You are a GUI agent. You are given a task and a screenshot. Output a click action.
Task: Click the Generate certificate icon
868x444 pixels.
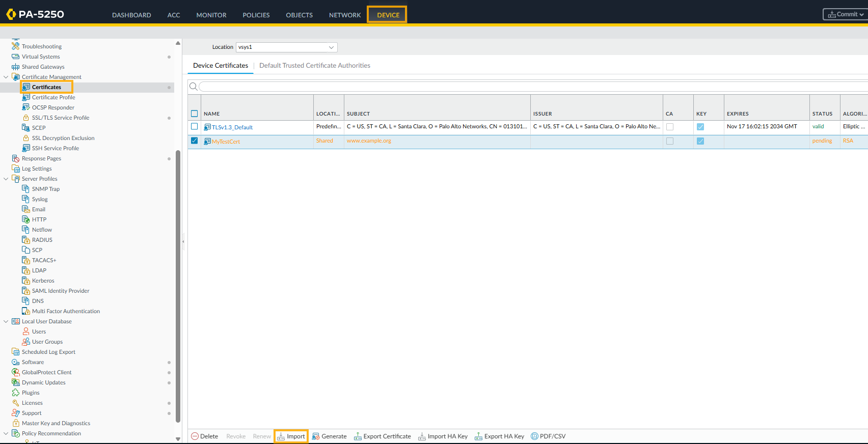click(x=316, y=436)
